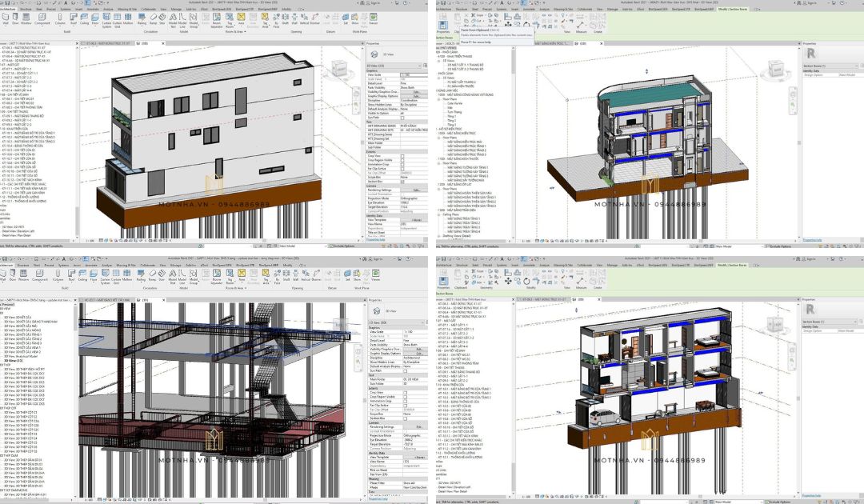The height and width of the screenshot is (504, 864).
Task: Toggle Far Clip Active in top-left Properties
Action: click(402, 169)
